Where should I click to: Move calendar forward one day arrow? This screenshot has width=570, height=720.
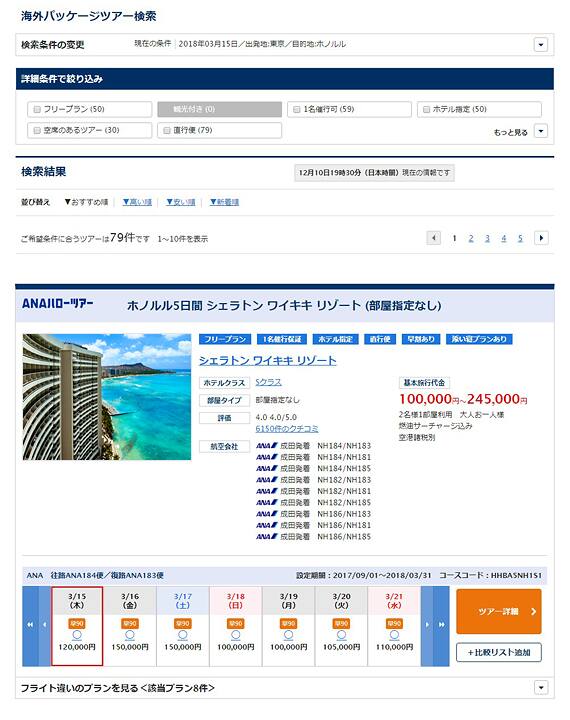click(427, 625)
